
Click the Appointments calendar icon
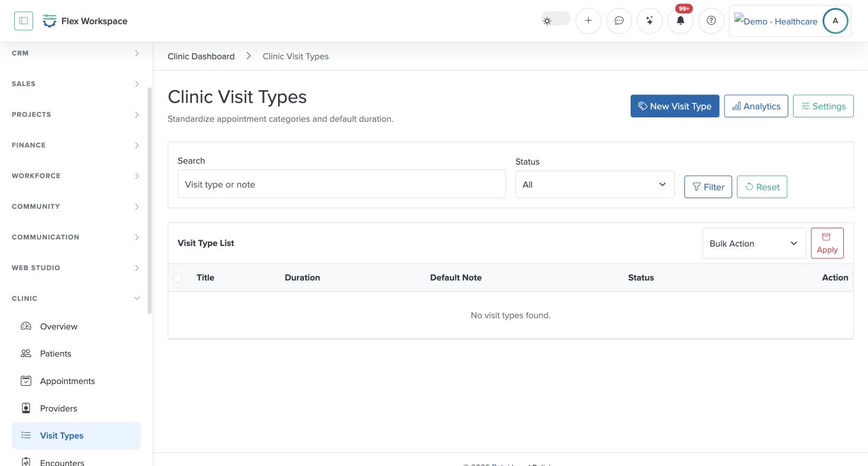coord(26,380)
